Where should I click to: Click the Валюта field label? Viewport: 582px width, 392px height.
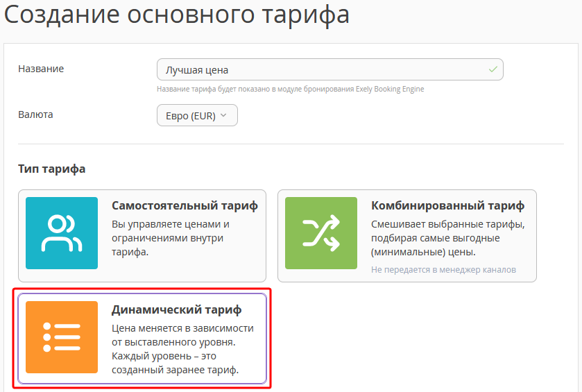[x=35, y=114]
